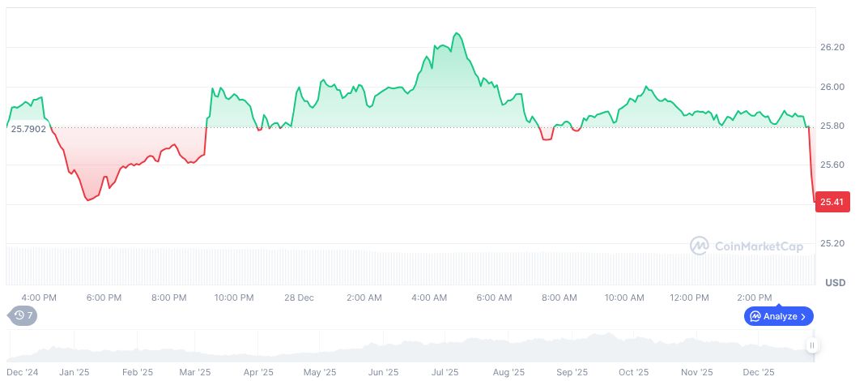
Task: Click the 4:00 PM time axis label
Action: (x=39, y=298)
